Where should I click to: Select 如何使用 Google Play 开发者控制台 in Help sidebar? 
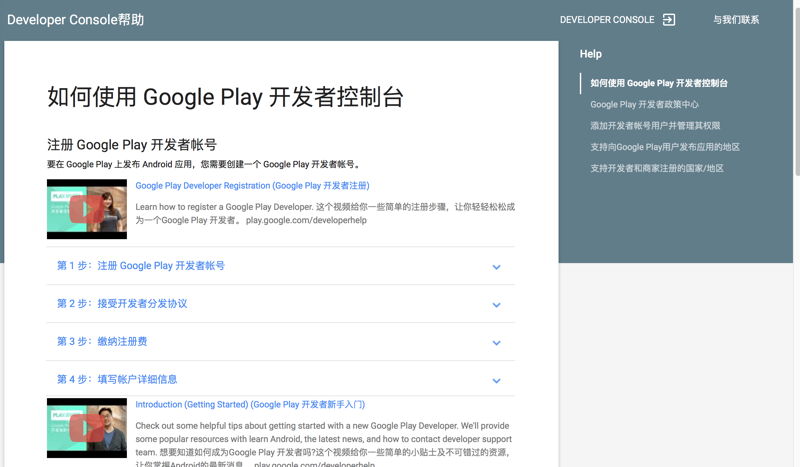point(659,83)
